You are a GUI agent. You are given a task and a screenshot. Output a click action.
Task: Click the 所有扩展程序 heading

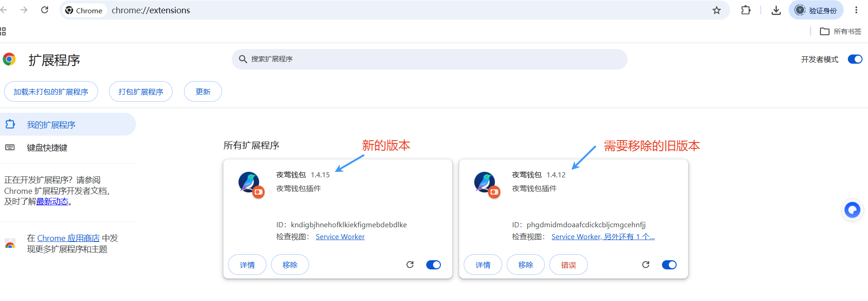pos(251,145)
